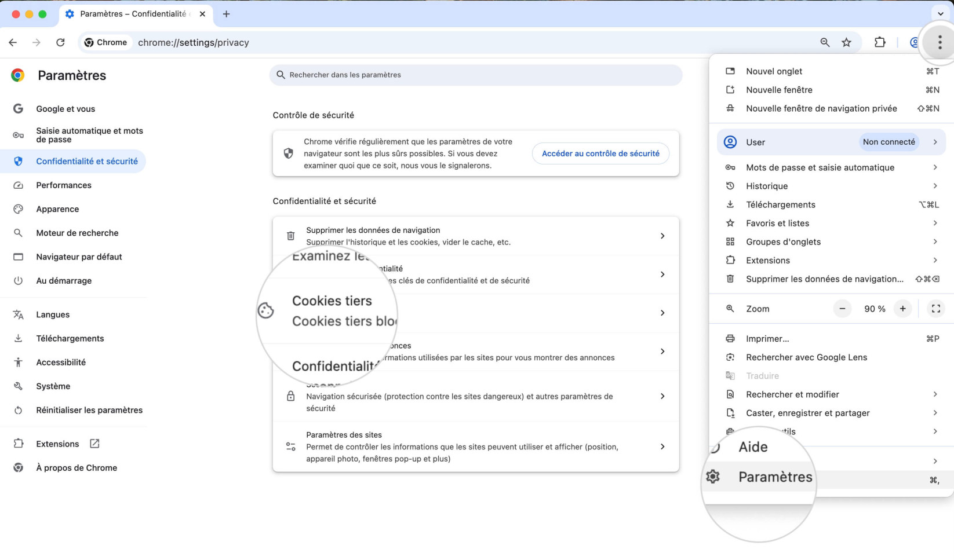Click the Non connecté status chip
Viewport: 954px width, 560px height.
coord(889,142)
